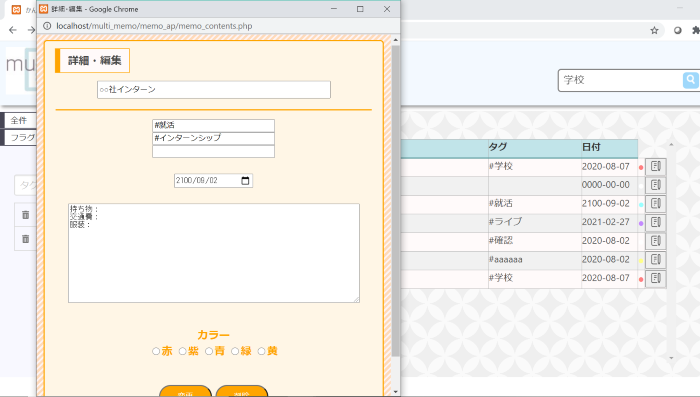Open the 全件 tab in sidebar

19,121
